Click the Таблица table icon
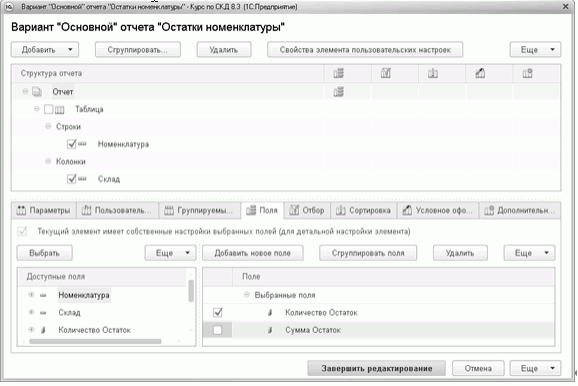This screenshot has width=578, height=386. point(59,109)
